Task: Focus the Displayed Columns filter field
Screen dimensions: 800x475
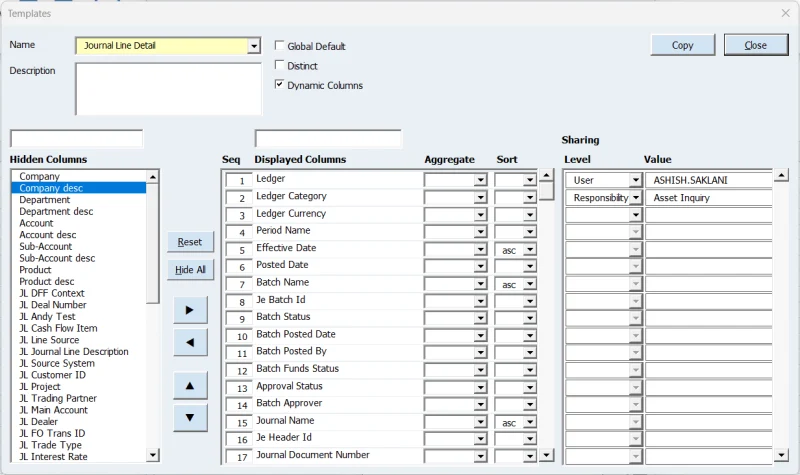Action: click(x=328, y=138)
